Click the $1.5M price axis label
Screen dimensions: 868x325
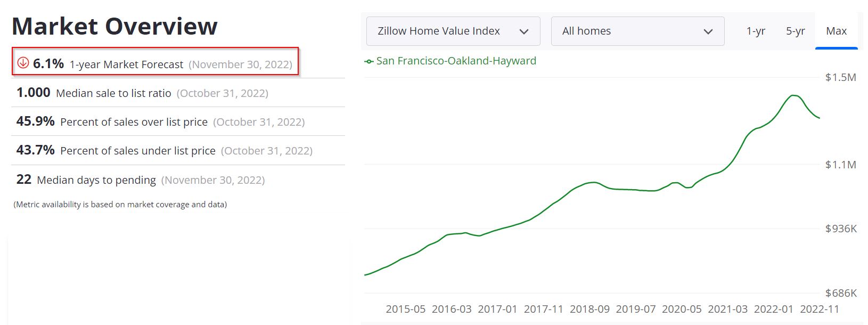(x=840, y=76)
